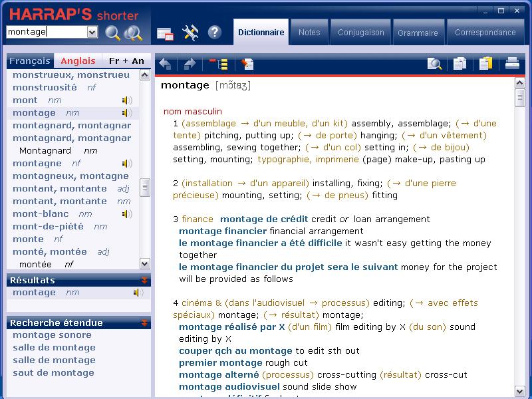This screenshot has height=399, width=532.
Task: Click the clipboard paste icon
Action: 485,63
